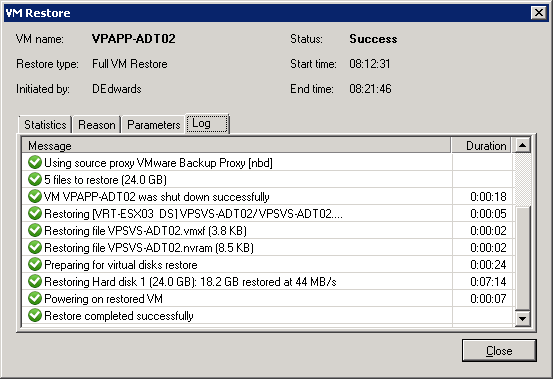553x379 pixels.
Task: Close the VM Restore window with X
Action: [539, 13]
